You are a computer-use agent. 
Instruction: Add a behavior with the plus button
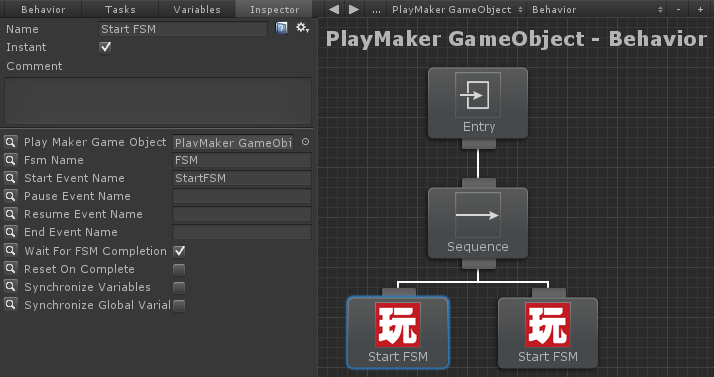[700, 9]
